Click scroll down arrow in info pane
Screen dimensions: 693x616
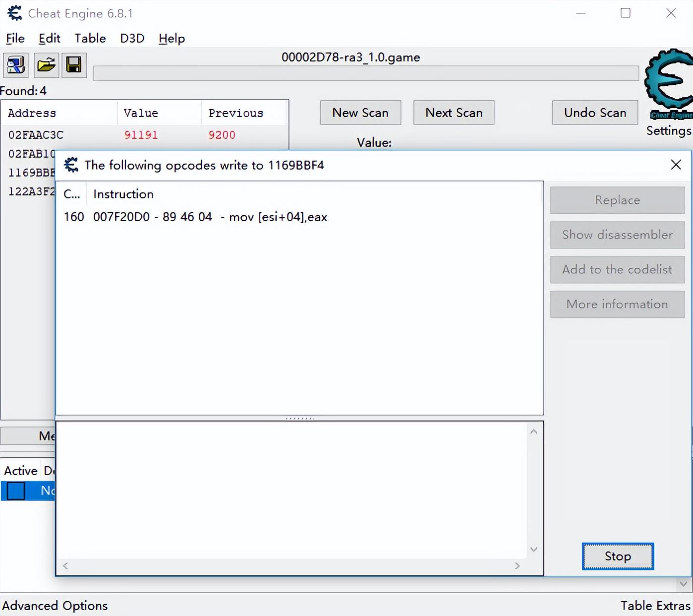pyautogui.click(x=533, y=549)
